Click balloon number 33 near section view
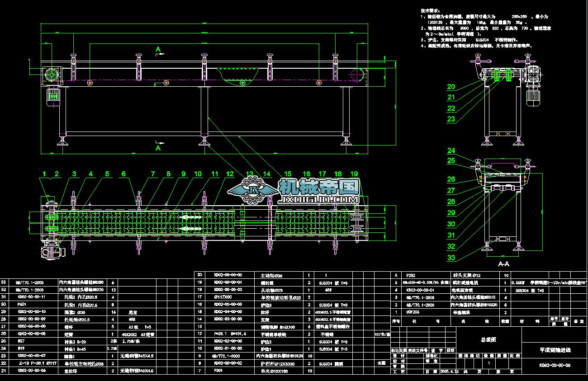The width and height of the screenshot is (588, 381). coord(451,258)
